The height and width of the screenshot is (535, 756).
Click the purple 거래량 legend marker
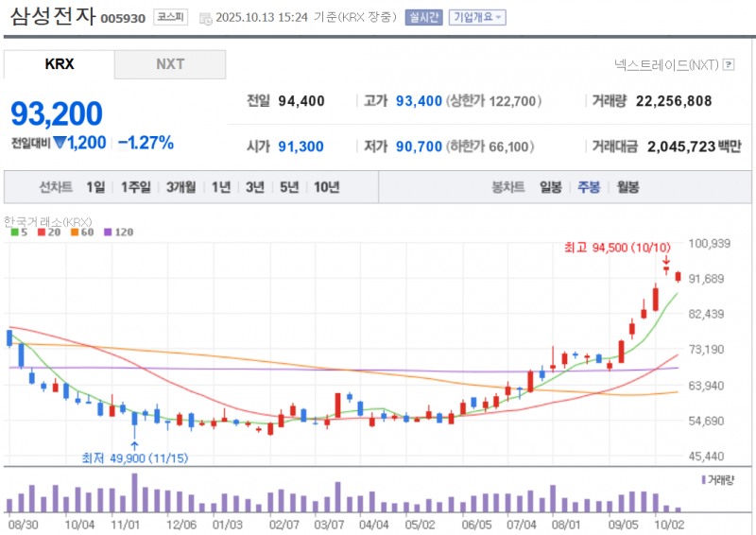click(703, 480)
